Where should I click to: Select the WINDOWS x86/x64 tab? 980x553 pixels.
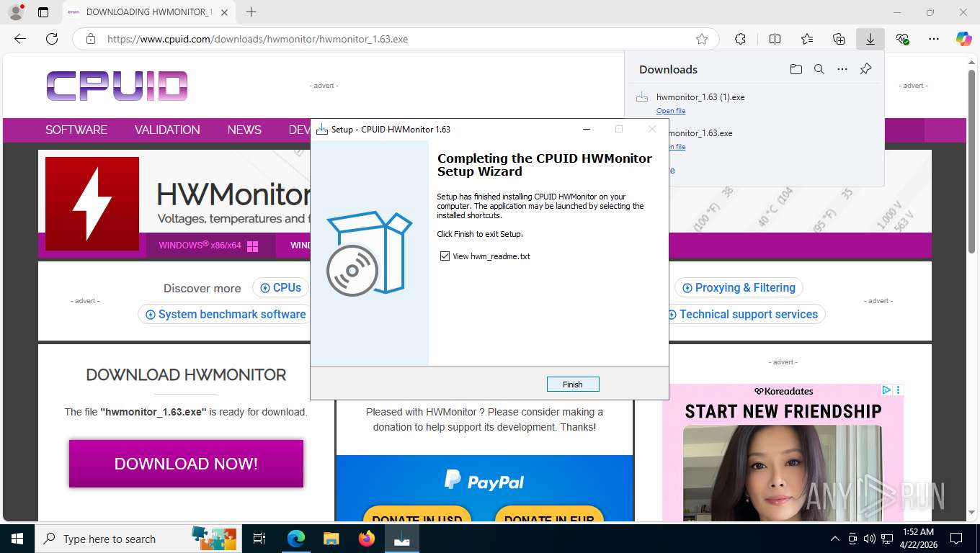pyautogui.click(x=210, y=246)
